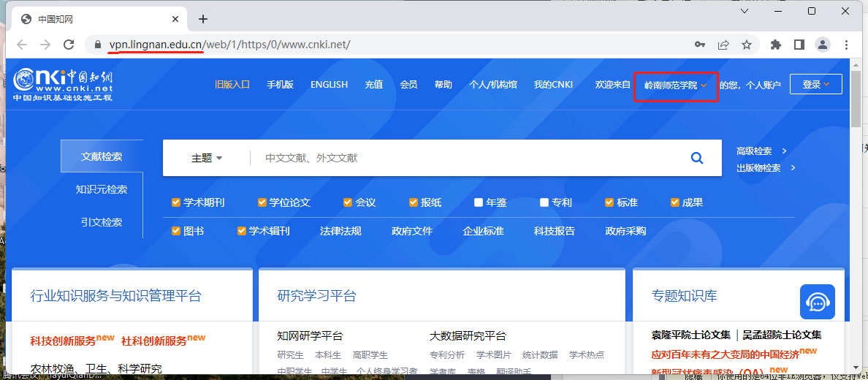868x380 pixels.
Task: Open 研究生 link under 知网研学平台
Action: 291,355
